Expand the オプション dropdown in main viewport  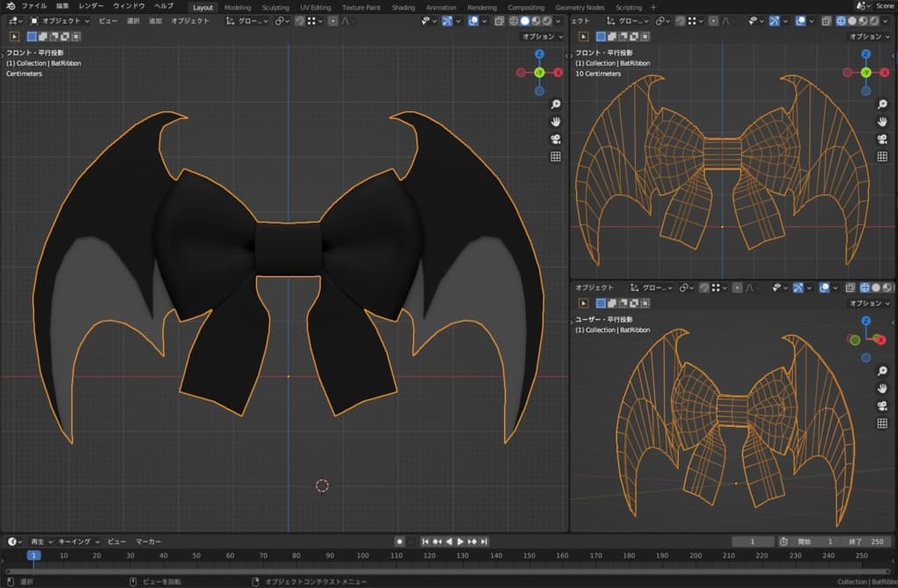(543, 37)
